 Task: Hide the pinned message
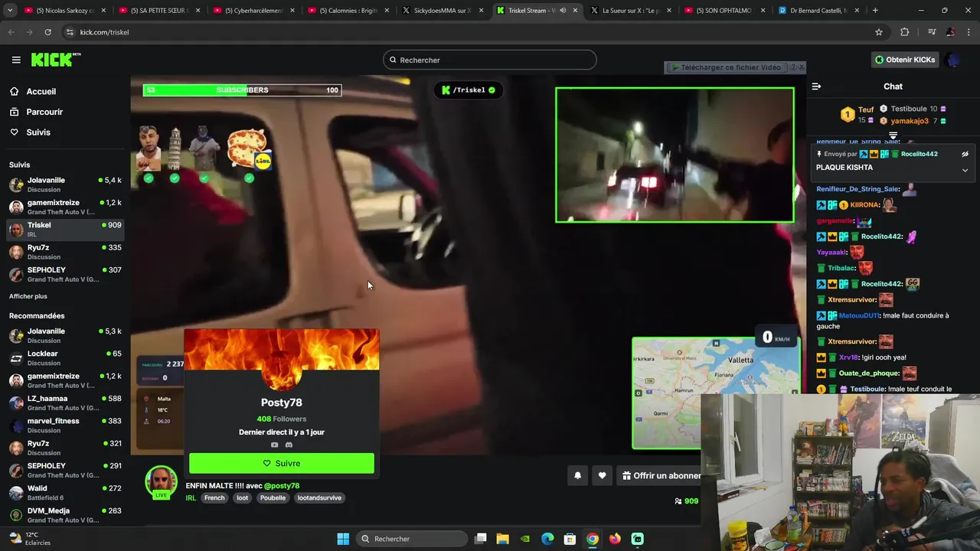965,154
